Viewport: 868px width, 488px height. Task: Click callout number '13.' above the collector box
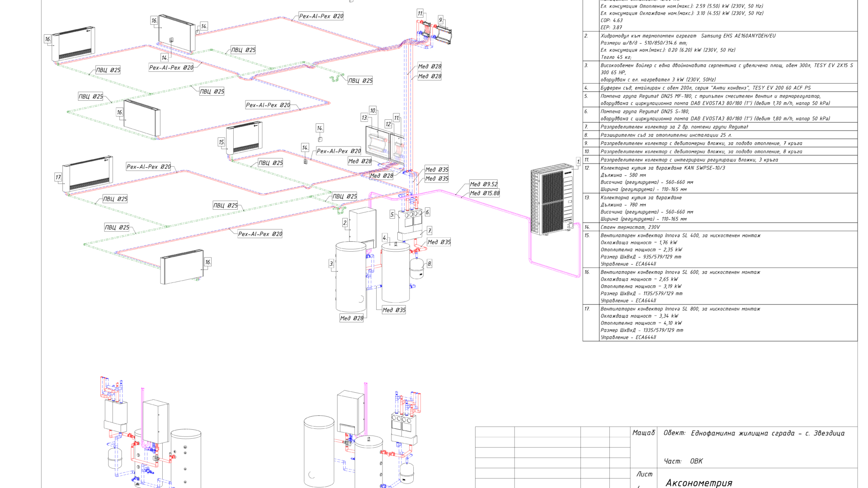pos(364,117)
